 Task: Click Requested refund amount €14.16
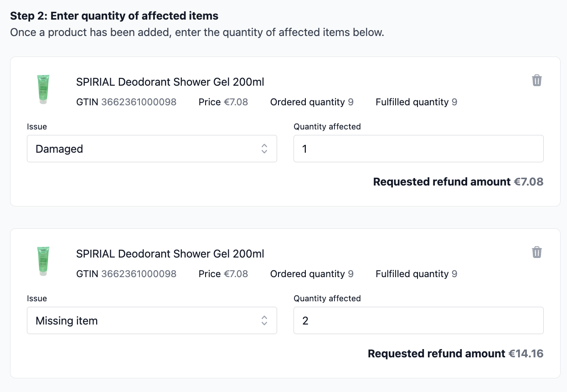coord(455,354)
